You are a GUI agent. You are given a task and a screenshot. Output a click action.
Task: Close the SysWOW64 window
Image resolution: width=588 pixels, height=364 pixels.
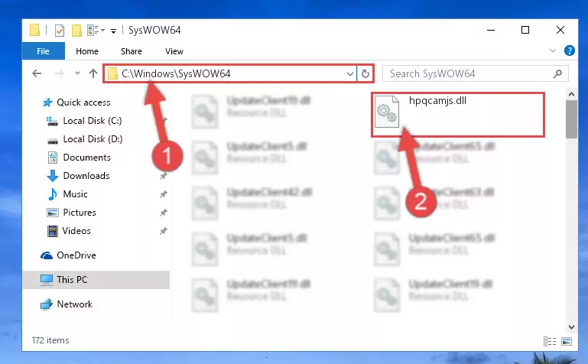[560, 30]
